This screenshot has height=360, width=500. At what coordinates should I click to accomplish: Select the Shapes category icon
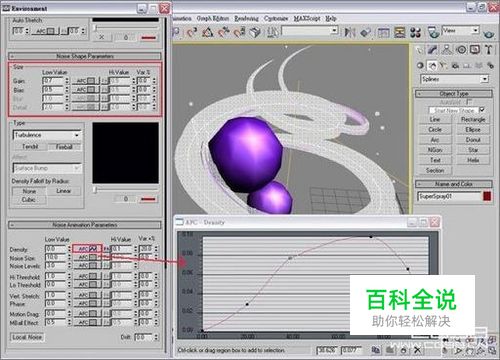pyautogui.click(x=432, y=66)
